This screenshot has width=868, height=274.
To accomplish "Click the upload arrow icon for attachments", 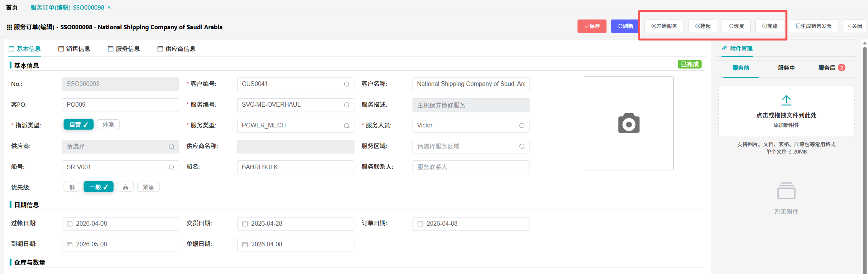I will point(786,100).
